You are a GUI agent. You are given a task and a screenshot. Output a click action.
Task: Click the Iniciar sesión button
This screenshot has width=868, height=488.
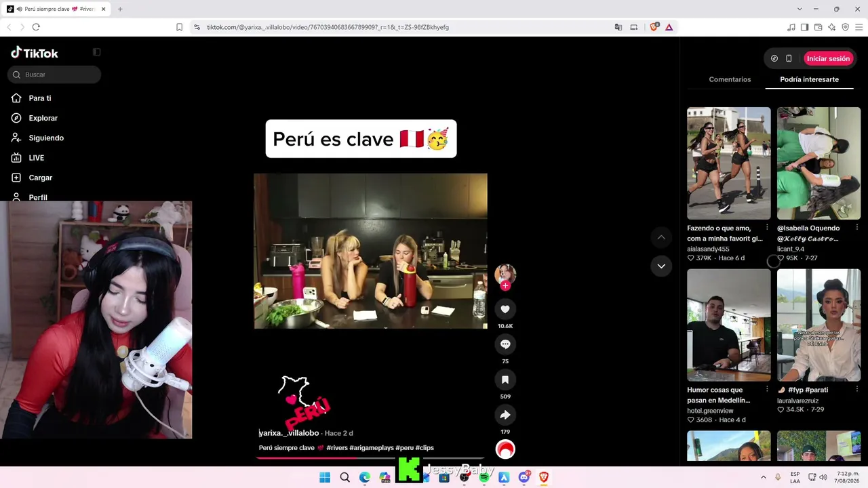(828, 58)
